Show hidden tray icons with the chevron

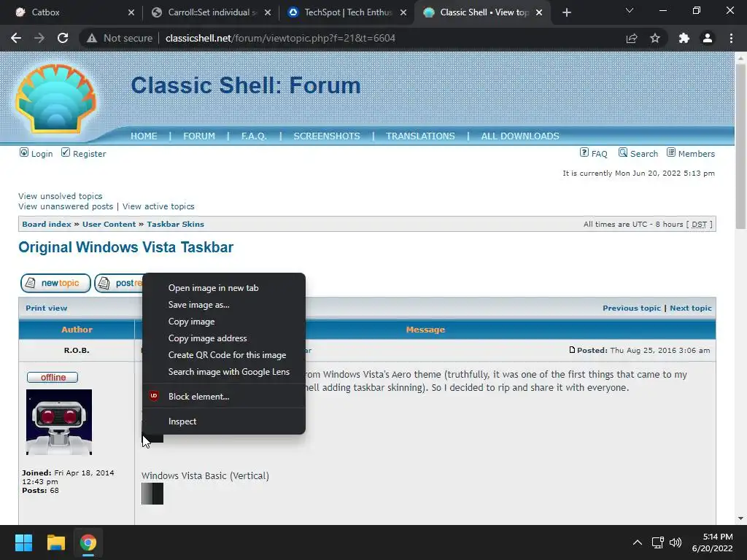[x=637, y=542]
